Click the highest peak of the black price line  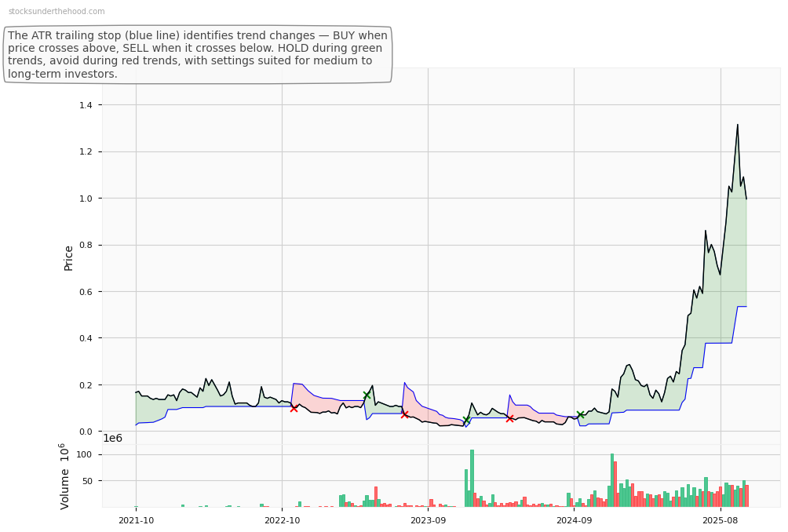click(737, 125)
